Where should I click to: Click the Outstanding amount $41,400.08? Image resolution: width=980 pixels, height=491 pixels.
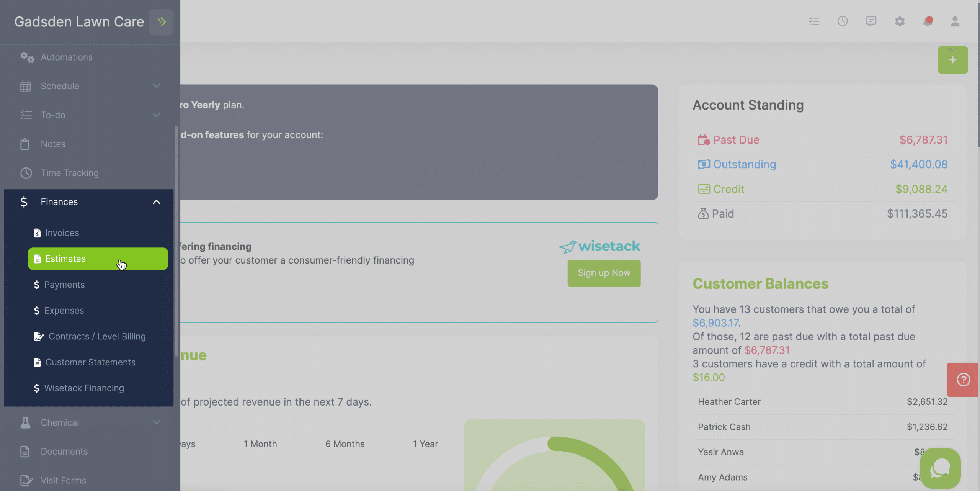(x=919, y=164)
